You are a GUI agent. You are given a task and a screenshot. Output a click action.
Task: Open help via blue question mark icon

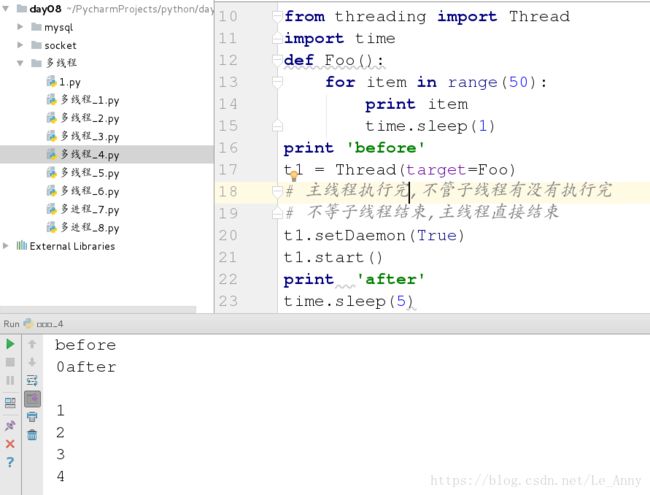[x=10, y=462]
